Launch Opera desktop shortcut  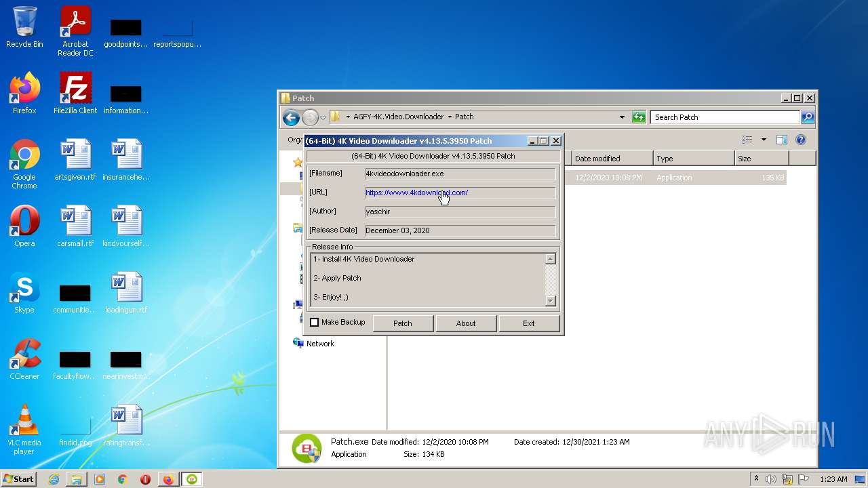24,226
